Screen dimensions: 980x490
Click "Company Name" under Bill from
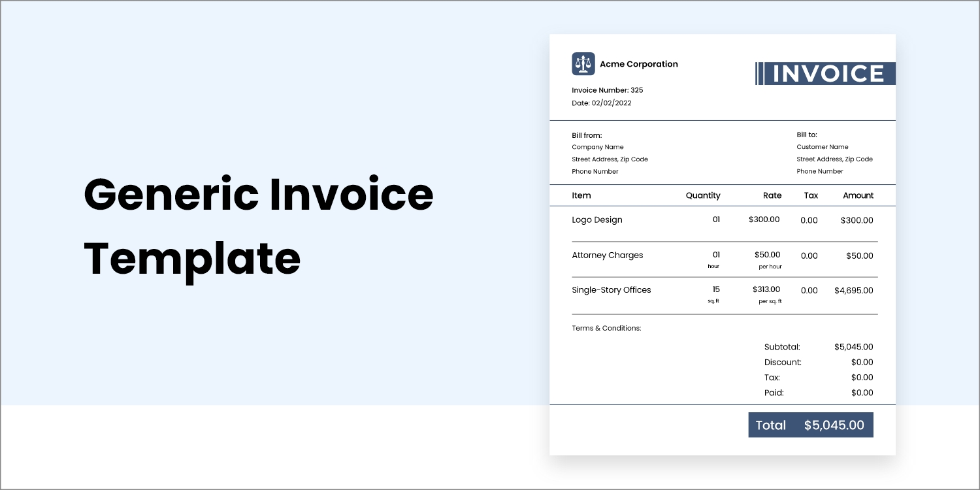(x=598, y=147)
